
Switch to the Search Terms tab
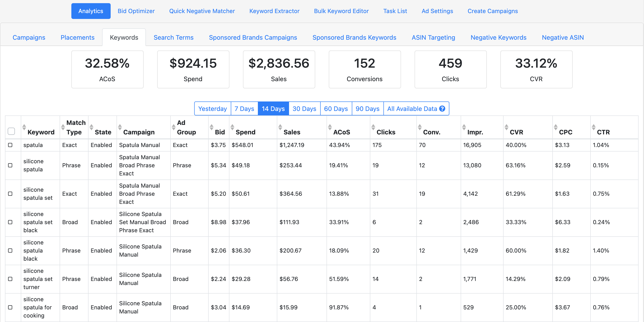point(173,37)
